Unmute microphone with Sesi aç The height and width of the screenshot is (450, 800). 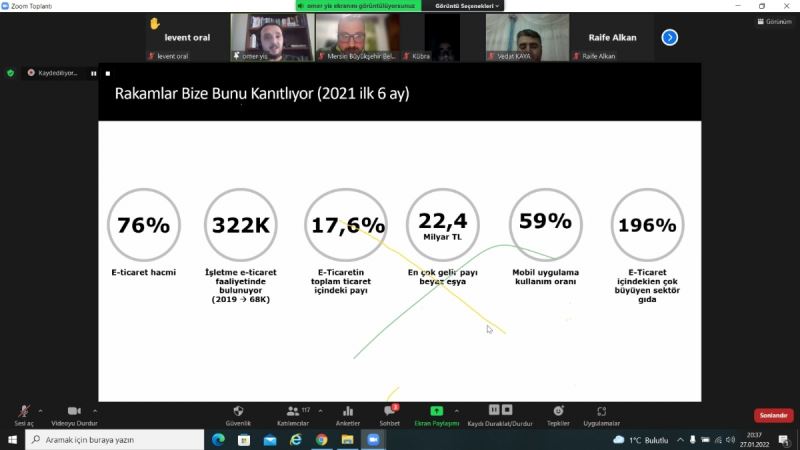(x=23, y=414)
